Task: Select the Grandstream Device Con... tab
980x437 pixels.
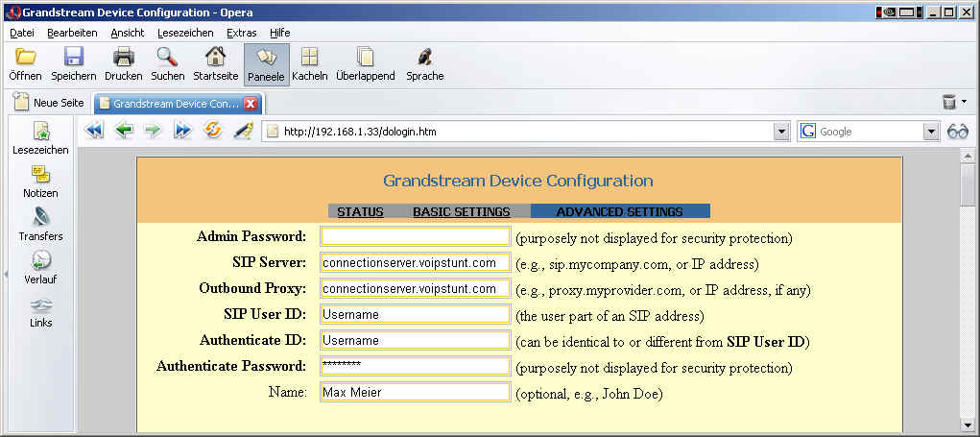Action: click(179, 103)
